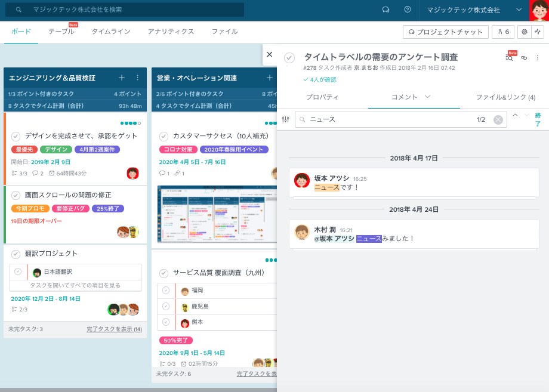
Task: Clear the ニュース search with X icon
Action: pos(498,120)
